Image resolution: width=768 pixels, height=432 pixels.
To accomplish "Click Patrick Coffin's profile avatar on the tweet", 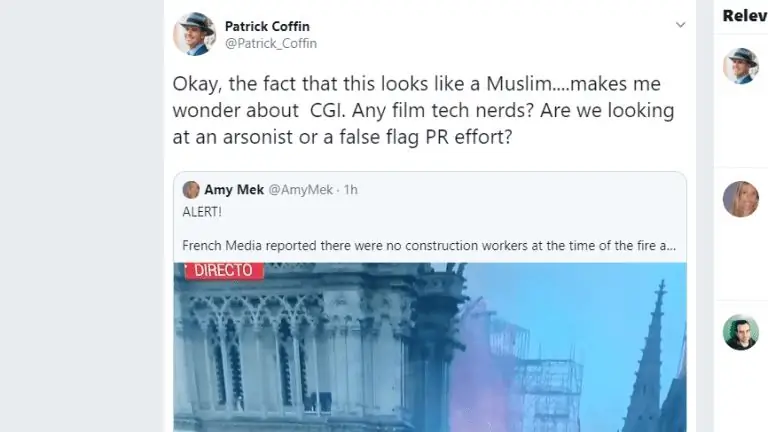I will pos(194,34).
